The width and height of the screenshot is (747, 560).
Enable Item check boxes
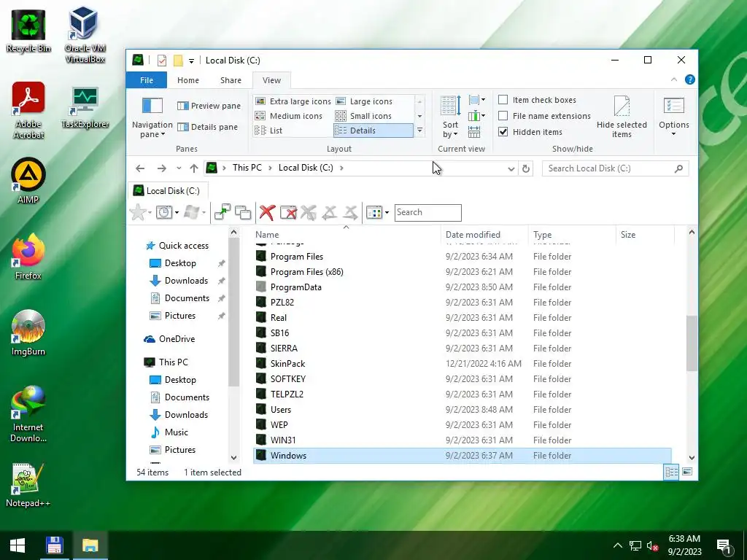pos(503,99)
